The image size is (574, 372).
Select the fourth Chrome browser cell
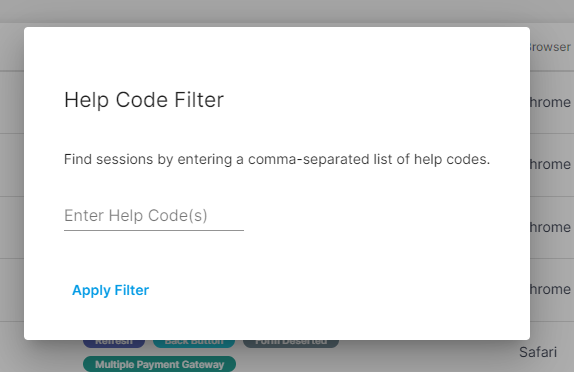coord(551,289)
